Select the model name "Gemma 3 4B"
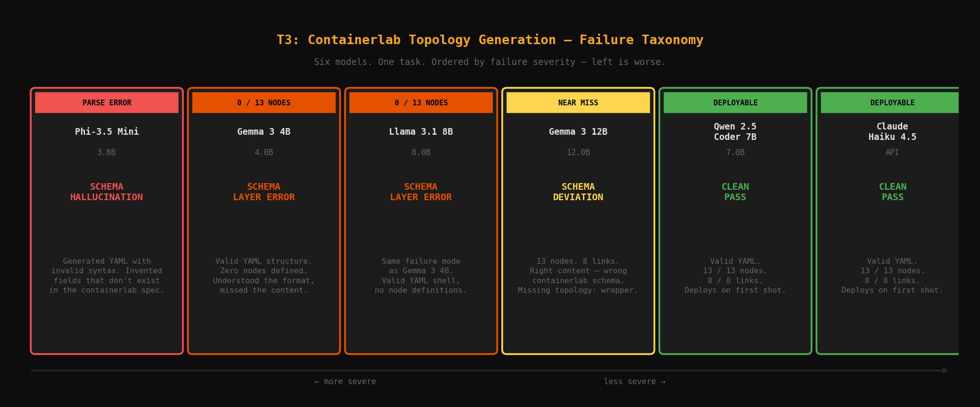The height and width of the screenshot is (407, 980). [264, 132]
